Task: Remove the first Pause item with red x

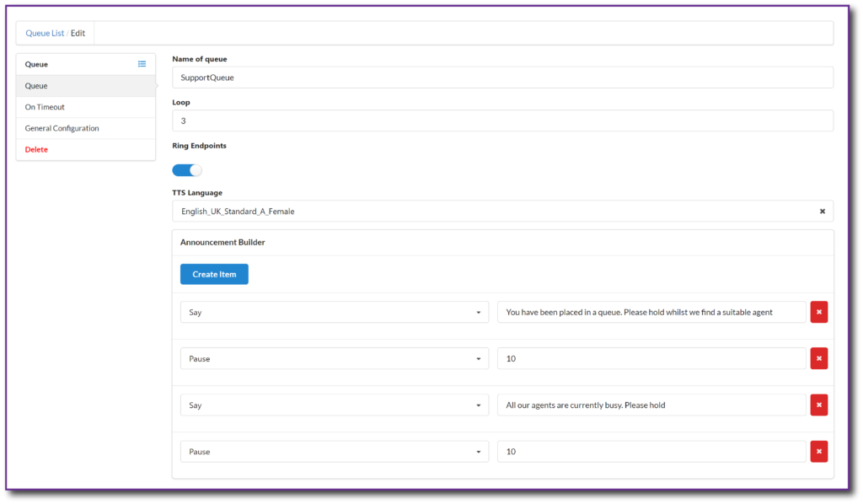Action: tap(819, 359)
